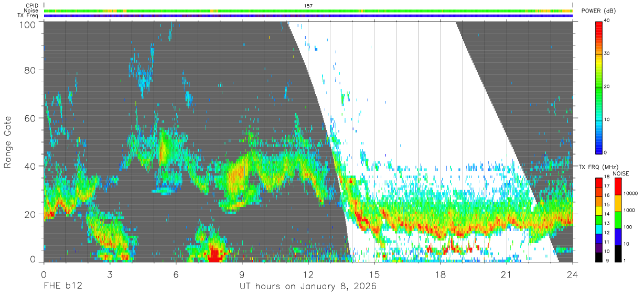
Task: Click the UT hours on January 8, 2026 title
Action: (308, 287)
